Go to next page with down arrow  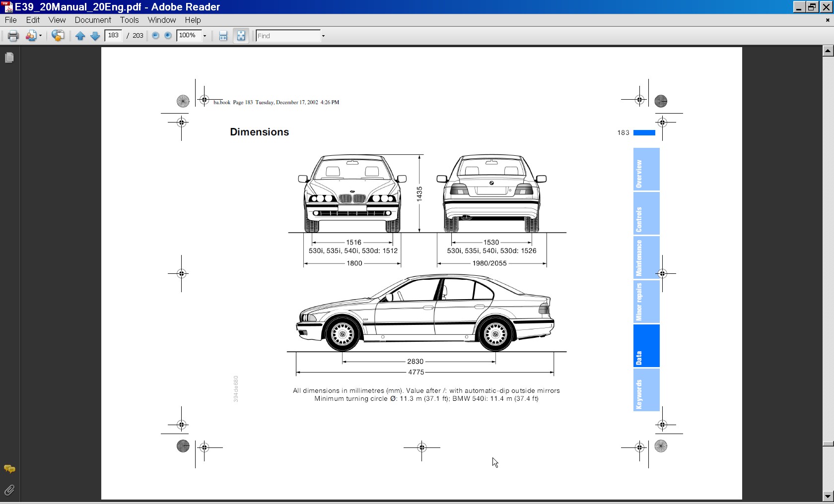pyautogui.click(x=95, y=36)
